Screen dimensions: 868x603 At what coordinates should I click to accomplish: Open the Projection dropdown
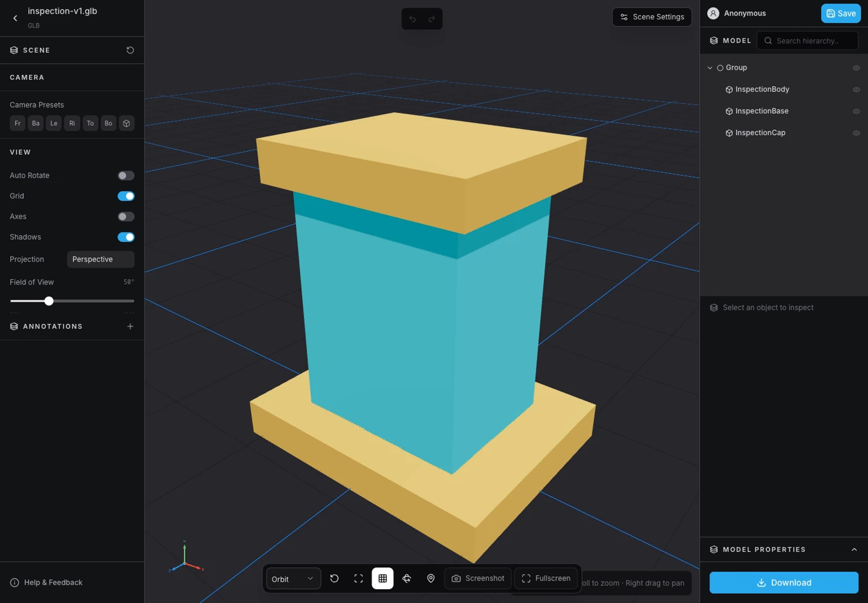coord(100,259)
